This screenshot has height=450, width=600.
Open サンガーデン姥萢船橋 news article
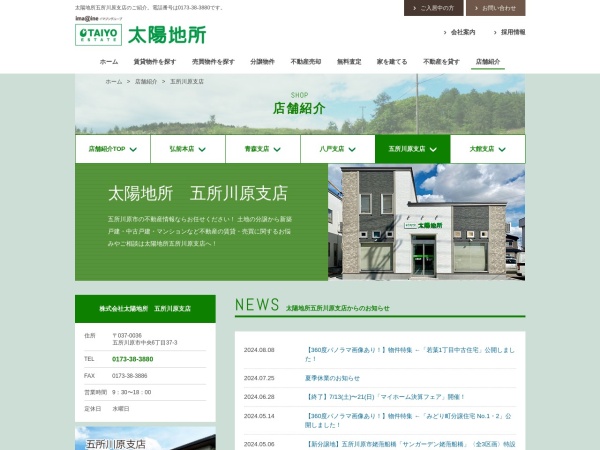[x=410, y=444]
